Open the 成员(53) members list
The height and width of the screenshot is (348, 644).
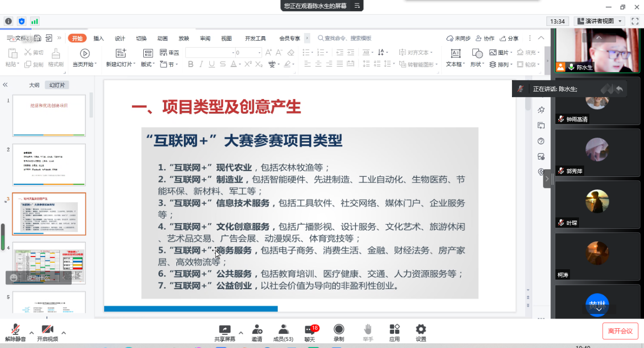click(x=283, y=332)
